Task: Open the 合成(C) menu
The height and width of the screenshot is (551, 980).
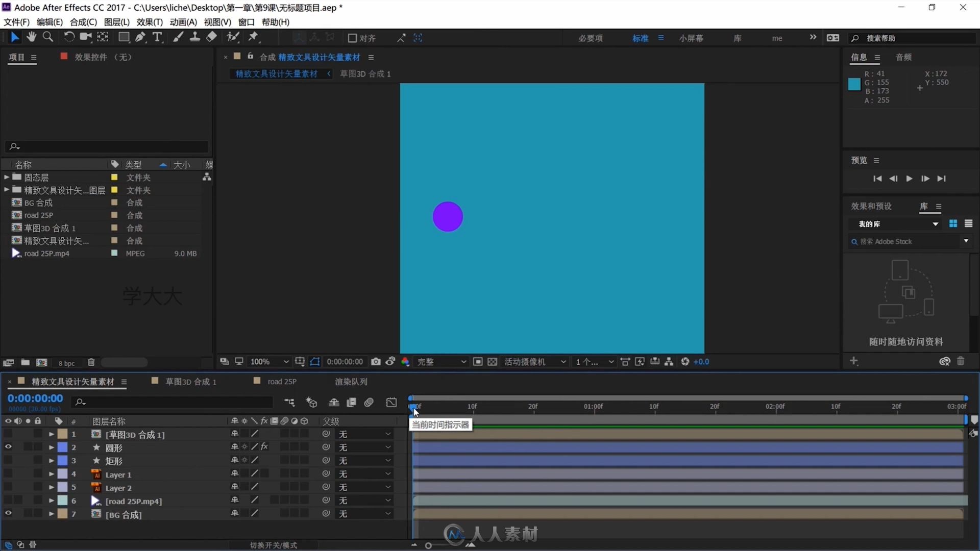Action: 83,22
